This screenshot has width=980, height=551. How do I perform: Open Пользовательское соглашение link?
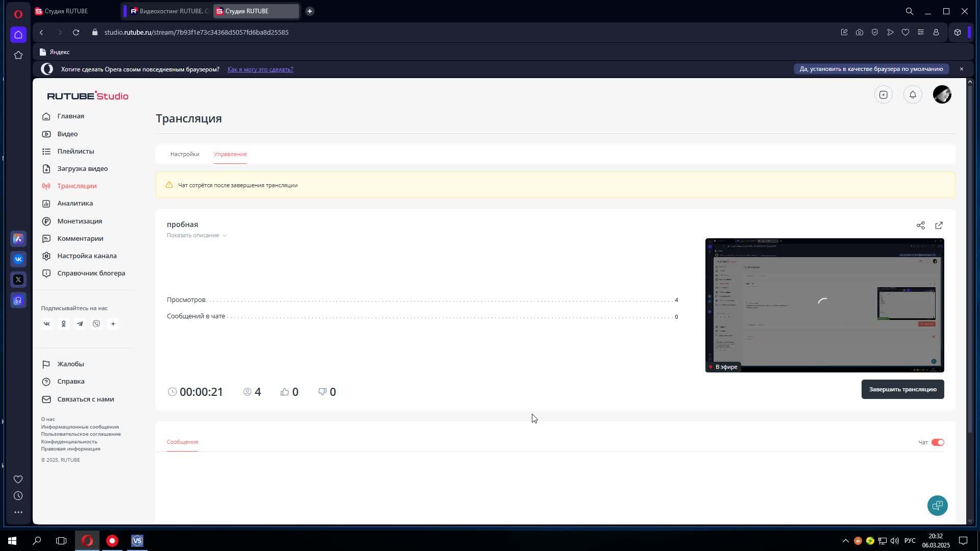coord(81,434)
